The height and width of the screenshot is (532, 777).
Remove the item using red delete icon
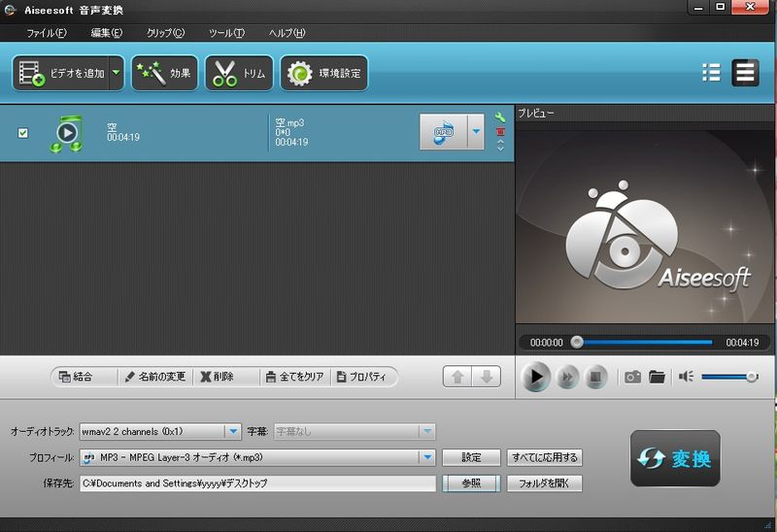500,132
